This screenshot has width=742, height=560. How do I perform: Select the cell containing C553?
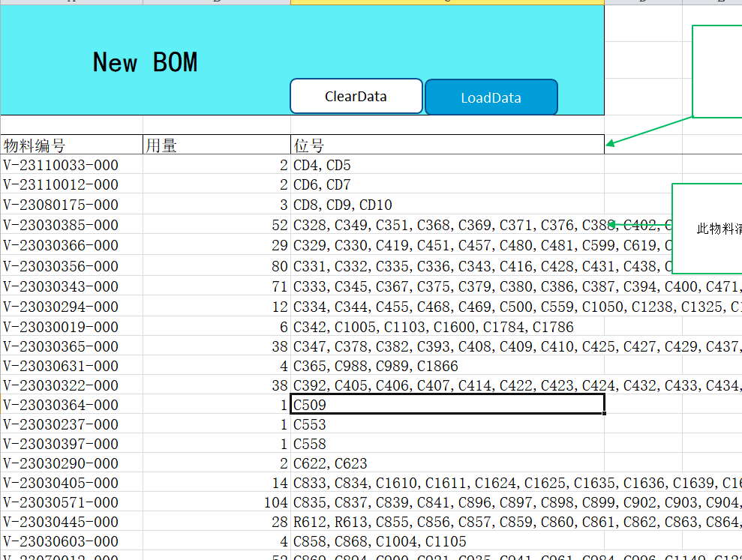coord(448,424)
